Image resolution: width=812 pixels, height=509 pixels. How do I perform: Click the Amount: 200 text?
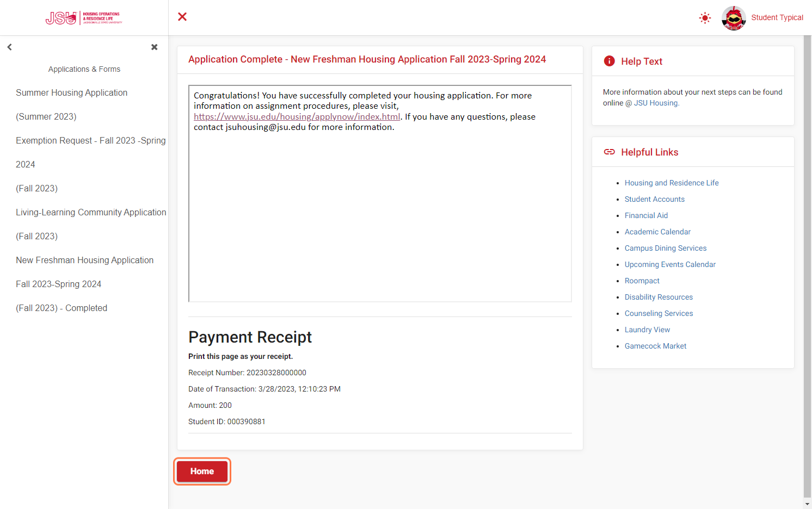(210, 406)
